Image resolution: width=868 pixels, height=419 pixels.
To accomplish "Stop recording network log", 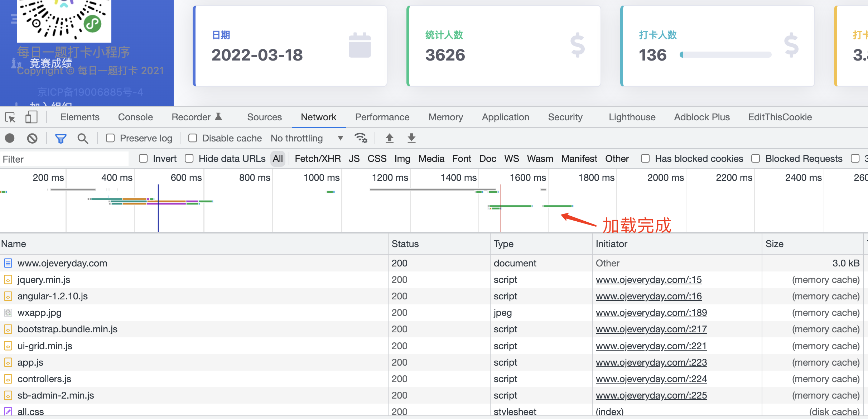I will [10, 138].
